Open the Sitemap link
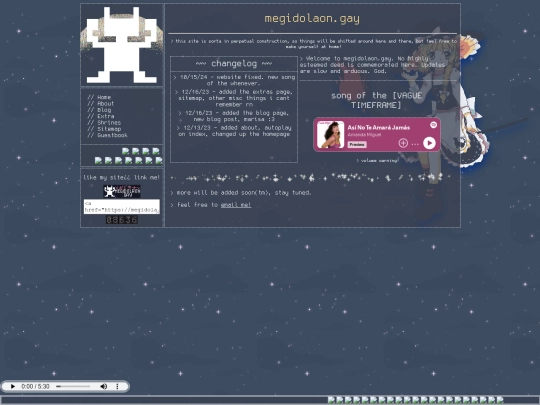The width and height of the screenshot is (540, 405). pos(109,129)
